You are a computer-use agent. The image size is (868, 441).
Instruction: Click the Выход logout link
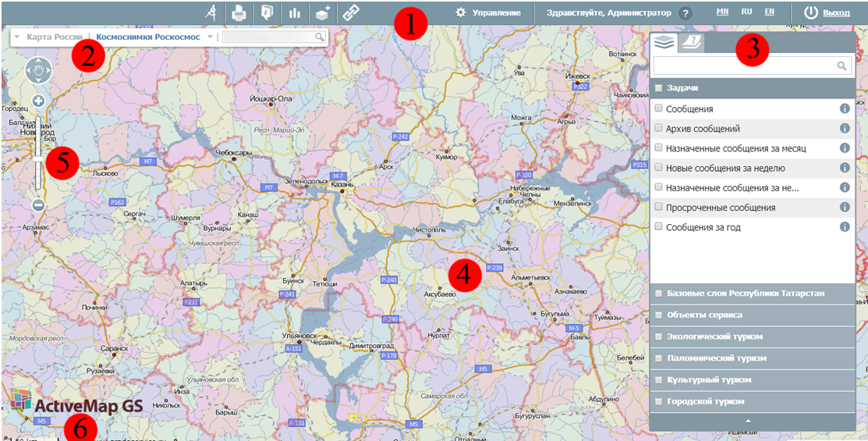pos(837,12)
